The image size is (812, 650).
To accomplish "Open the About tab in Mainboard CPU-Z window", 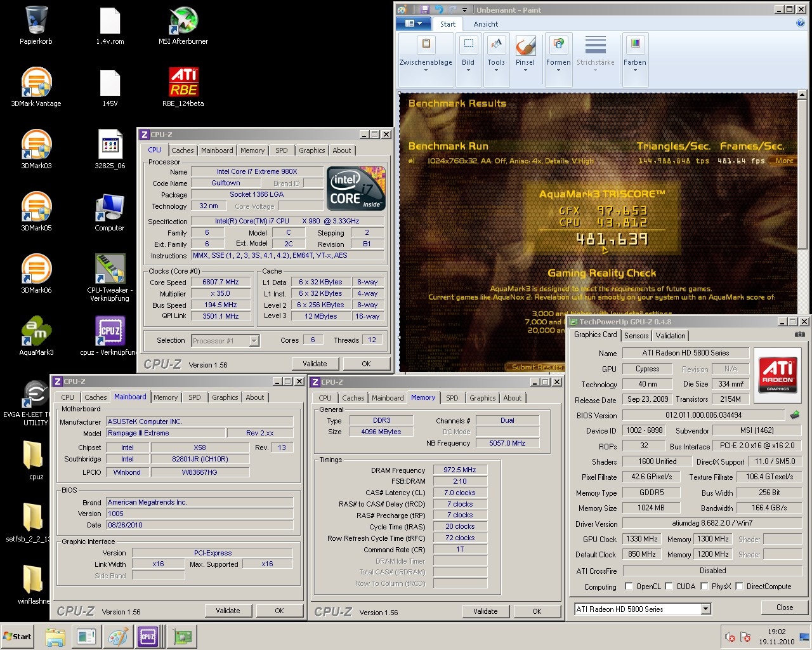I will 255,397.
